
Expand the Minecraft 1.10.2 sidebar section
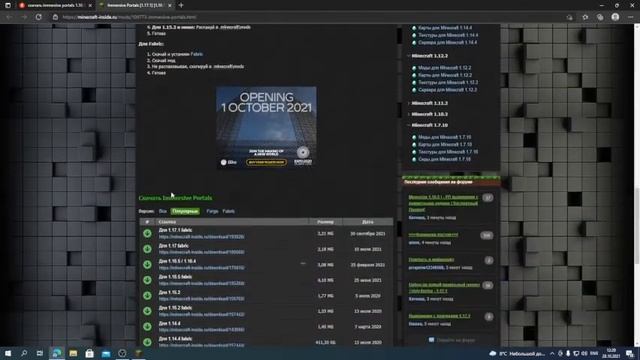coord(429,114)
